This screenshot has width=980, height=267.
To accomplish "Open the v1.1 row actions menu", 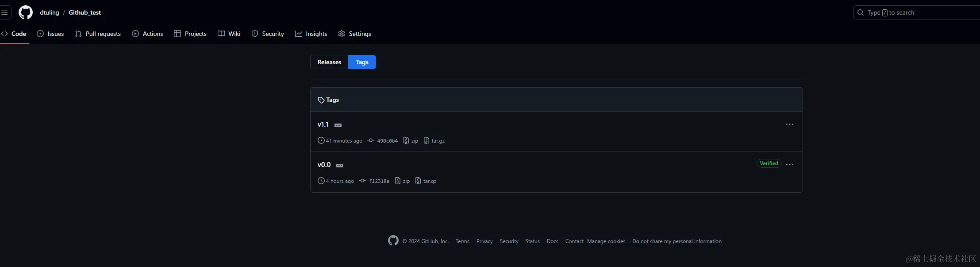I will click(x=790, y=124).
